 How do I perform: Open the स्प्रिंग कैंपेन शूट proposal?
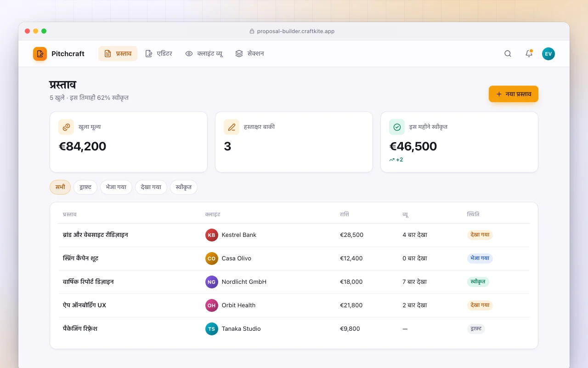[80, 259]
